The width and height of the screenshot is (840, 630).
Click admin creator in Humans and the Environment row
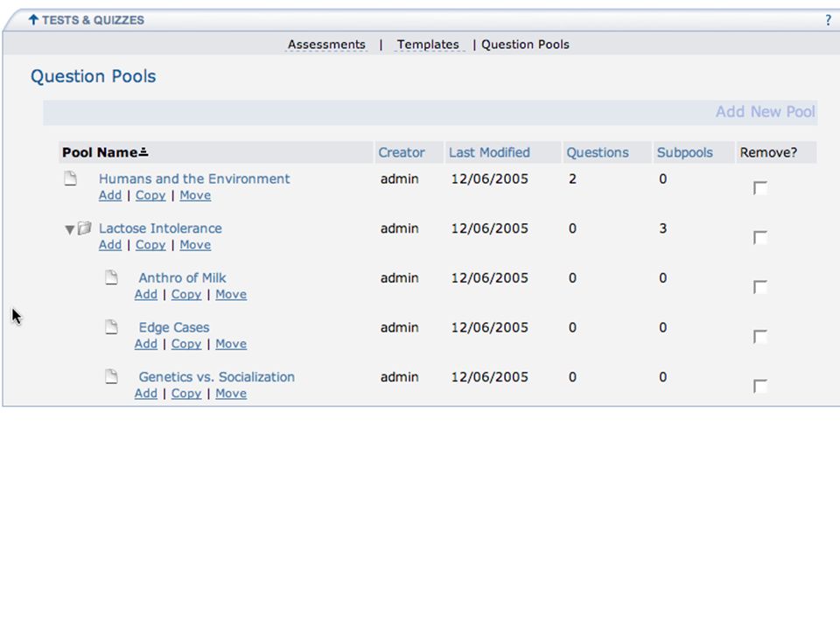click(400, 178)
